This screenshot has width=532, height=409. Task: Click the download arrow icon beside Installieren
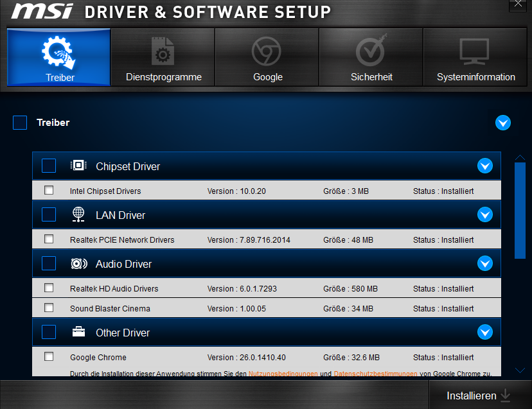(x=506, y=396)
